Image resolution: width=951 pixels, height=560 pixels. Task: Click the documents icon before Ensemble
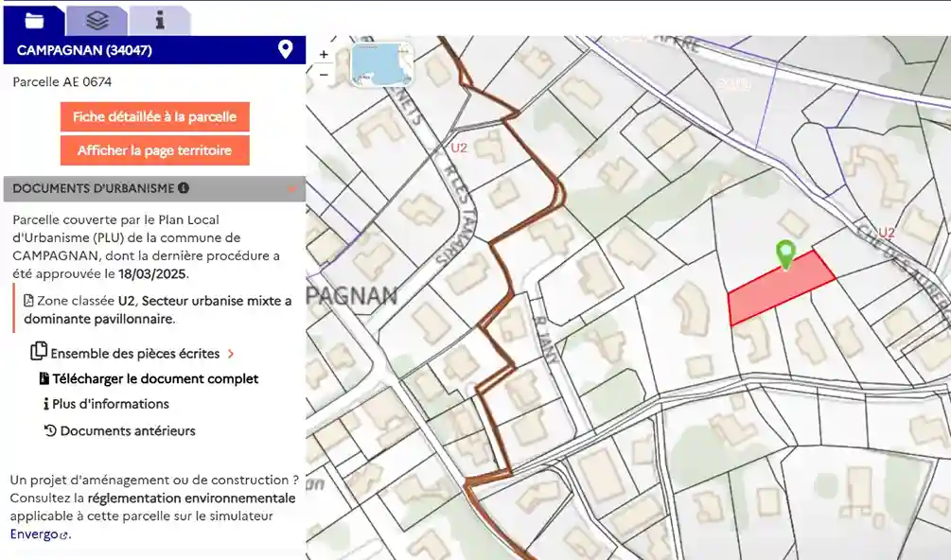point(39,351)
